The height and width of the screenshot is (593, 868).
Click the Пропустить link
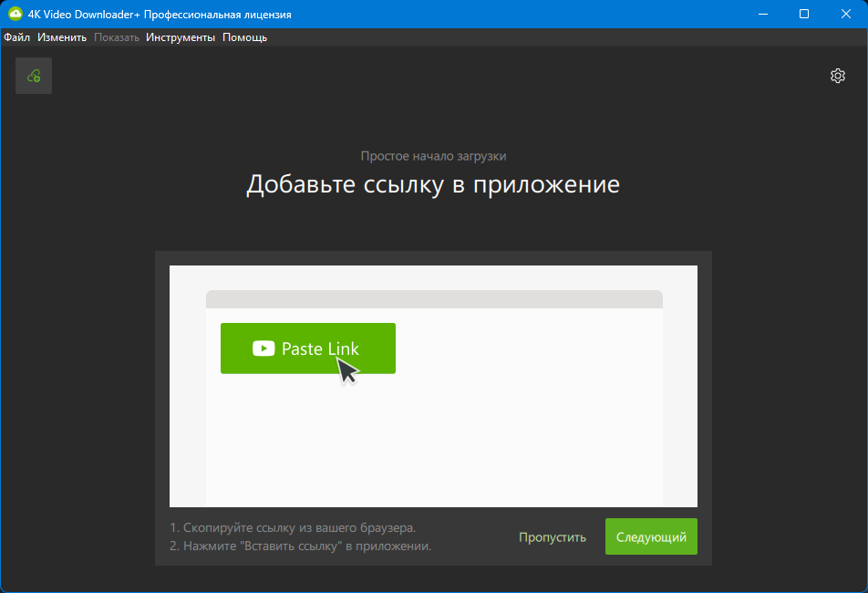click(552, 537)
